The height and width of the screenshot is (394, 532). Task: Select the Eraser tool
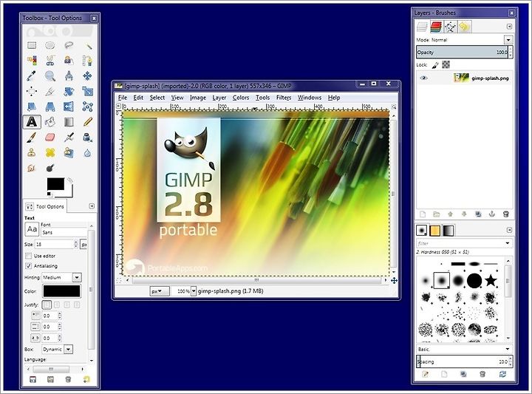[x=50, y=137]
